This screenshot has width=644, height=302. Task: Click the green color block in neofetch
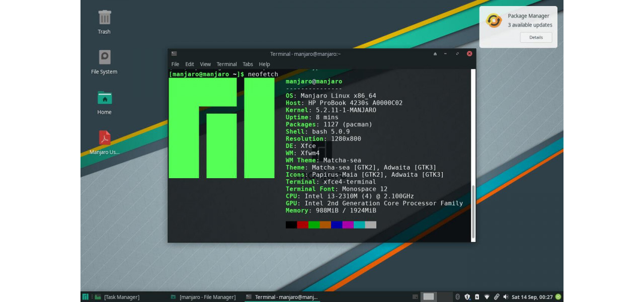(x=314, y=225)
